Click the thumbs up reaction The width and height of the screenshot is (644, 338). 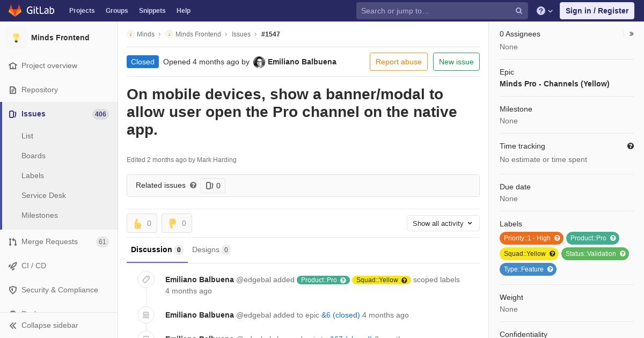point(142,223)
